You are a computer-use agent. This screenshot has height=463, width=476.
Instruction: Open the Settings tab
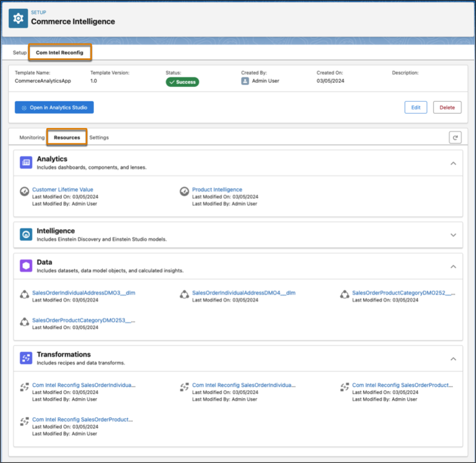coord(99,137)
